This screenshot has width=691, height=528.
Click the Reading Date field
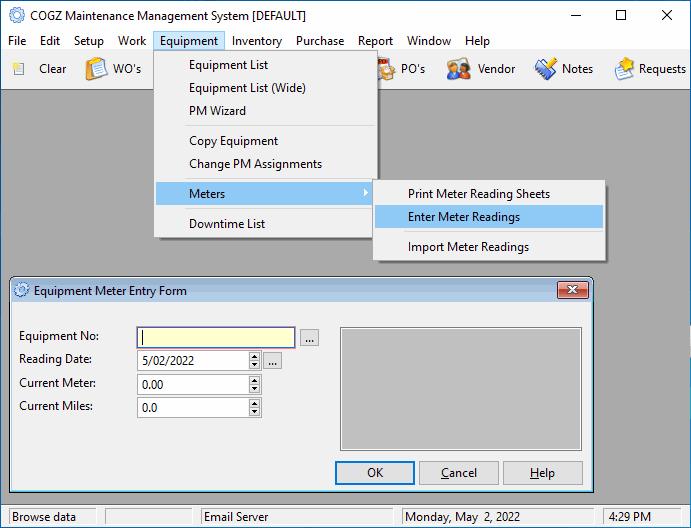(193, 361)
